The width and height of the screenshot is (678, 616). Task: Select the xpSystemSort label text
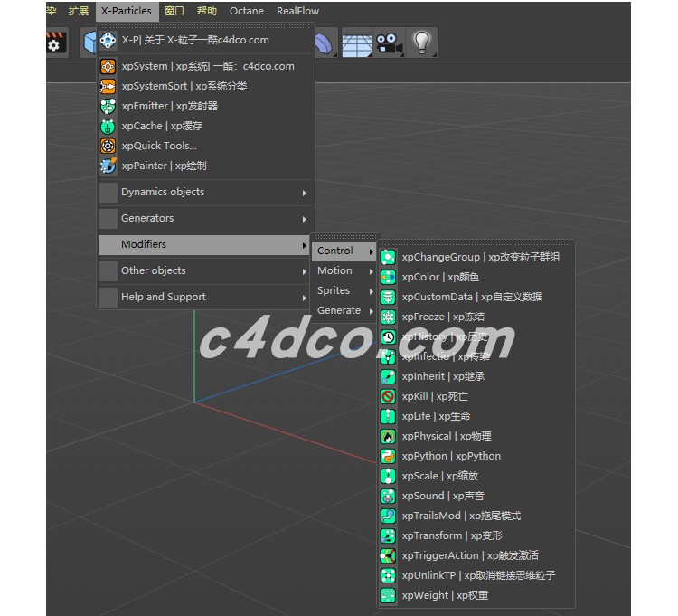tap(184, 86)
